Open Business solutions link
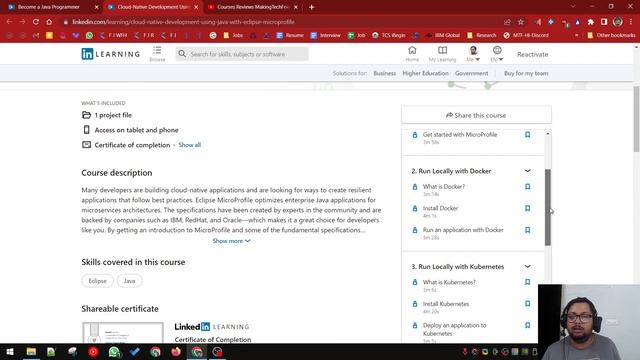The width and height of the screenshot is (640, 360). click(x=384, y=73)
